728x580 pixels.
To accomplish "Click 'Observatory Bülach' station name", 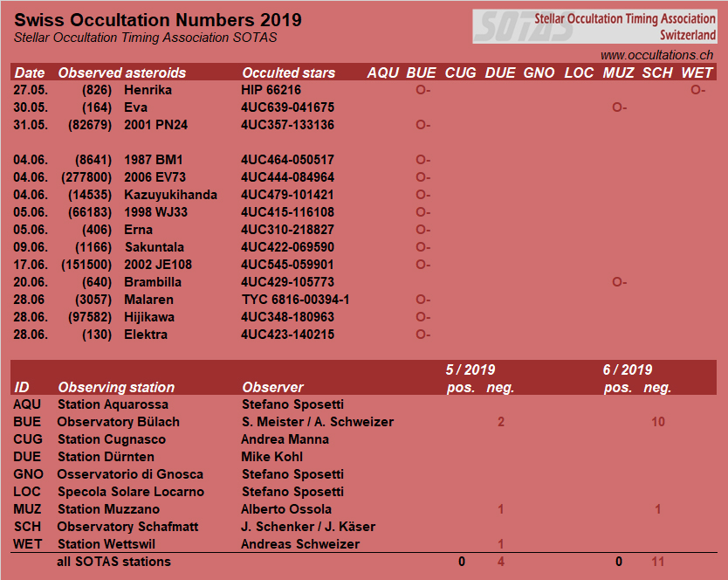I will (119, 422).
